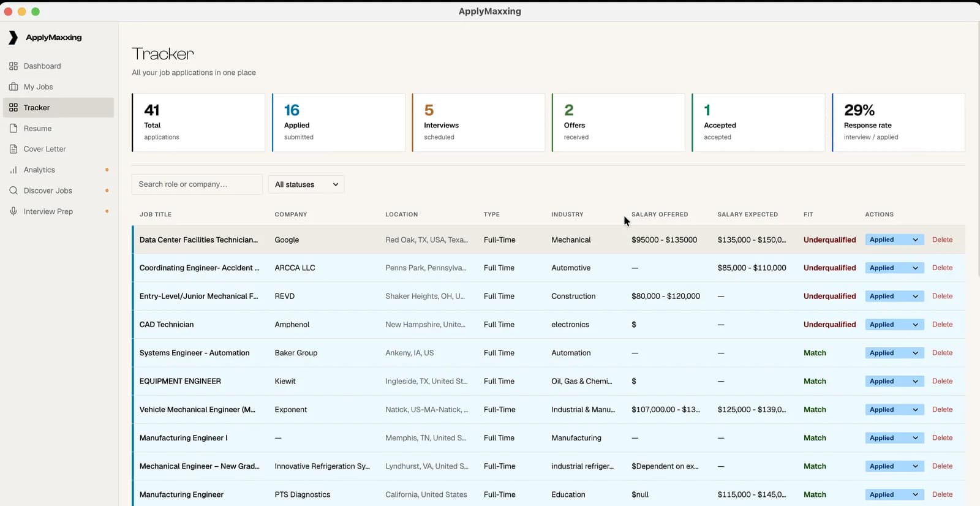Delete the Amphenol CAD Technician application
The image size is (980, 506).
tap(942, 325)
